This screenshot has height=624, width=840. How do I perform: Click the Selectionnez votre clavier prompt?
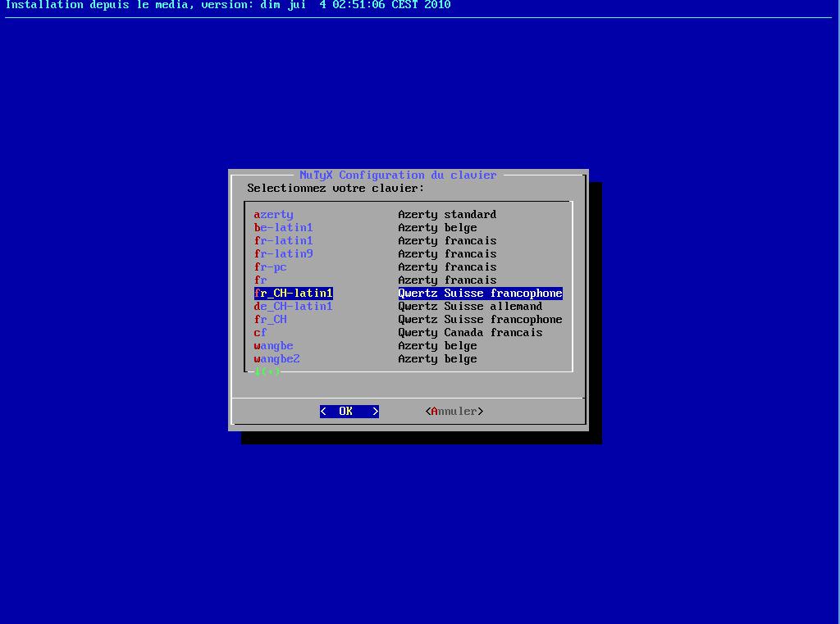[336, 189]
